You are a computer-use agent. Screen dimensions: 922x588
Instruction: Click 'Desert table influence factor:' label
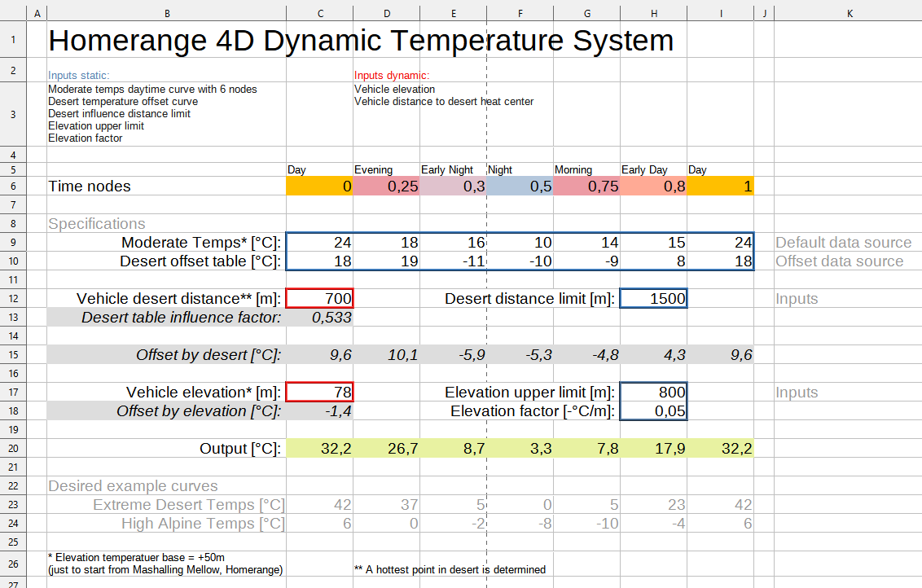tap(181, 318)
